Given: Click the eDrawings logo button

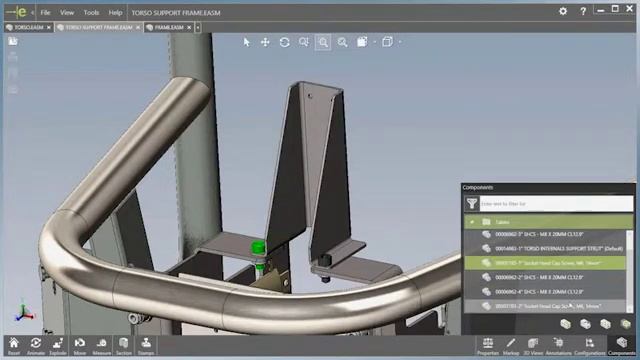Looking at the screenshot, I should click(16, 13).
